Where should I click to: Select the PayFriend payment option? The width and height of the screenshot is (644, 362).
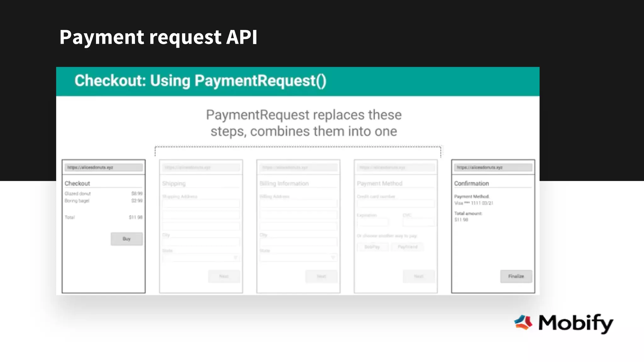click(408, 247)
